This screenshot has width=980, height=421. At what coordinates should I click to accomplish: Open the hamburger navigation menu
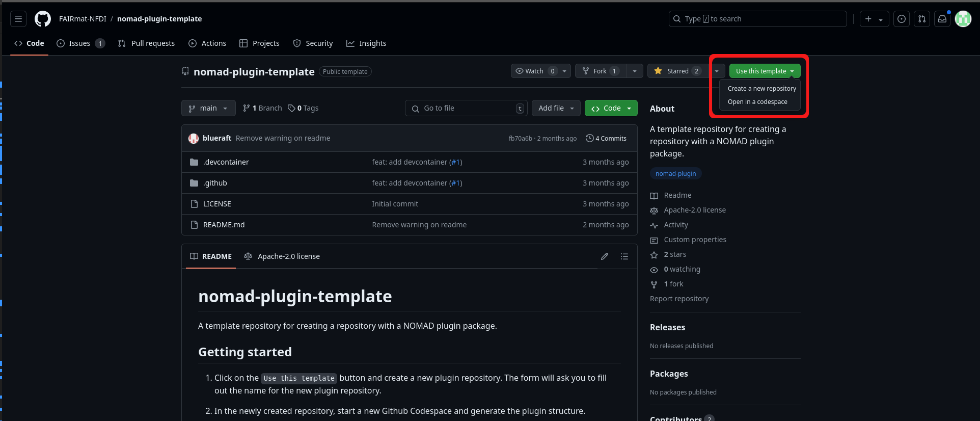click(18, 19)
